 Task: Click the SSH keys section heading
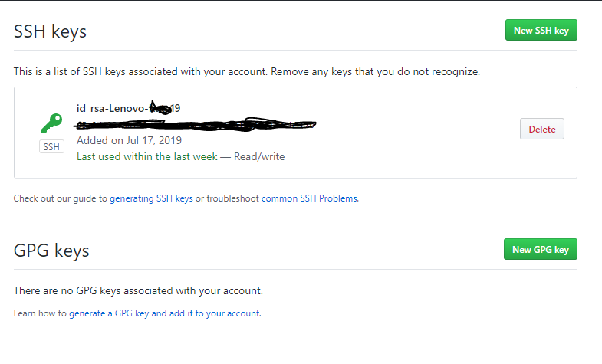point(50,31)
